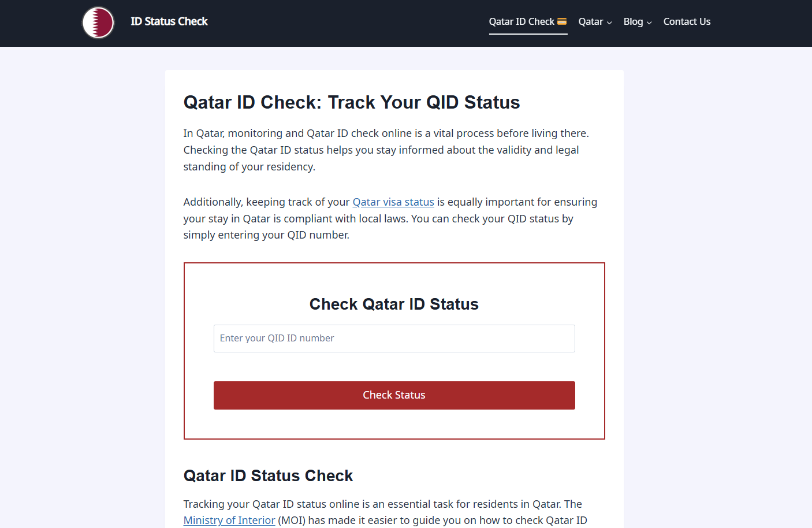Click the Qatar ID Status Check section heading
This screenshot has width=812, height=528.
(x=268, y=476)
